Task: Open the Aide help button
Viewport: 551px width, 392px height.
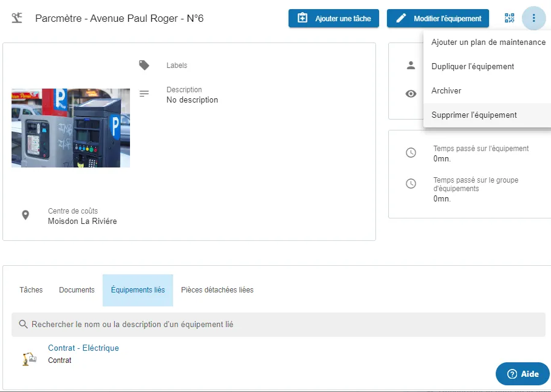Action: click(x=522, y=374)
